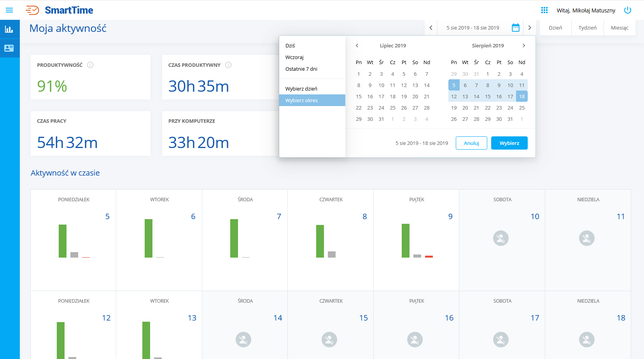Open the hamburger menu
Viewport: 644px width, 359px height.
9,10
